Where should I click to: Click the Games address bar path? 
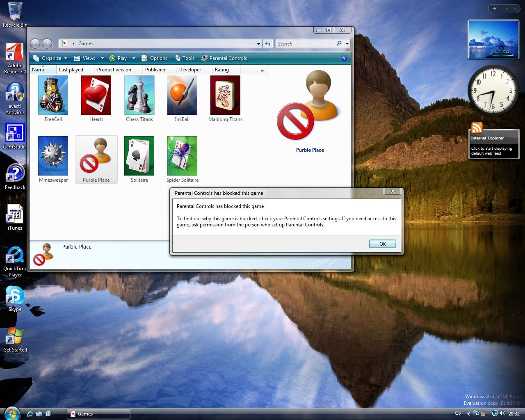86,43
